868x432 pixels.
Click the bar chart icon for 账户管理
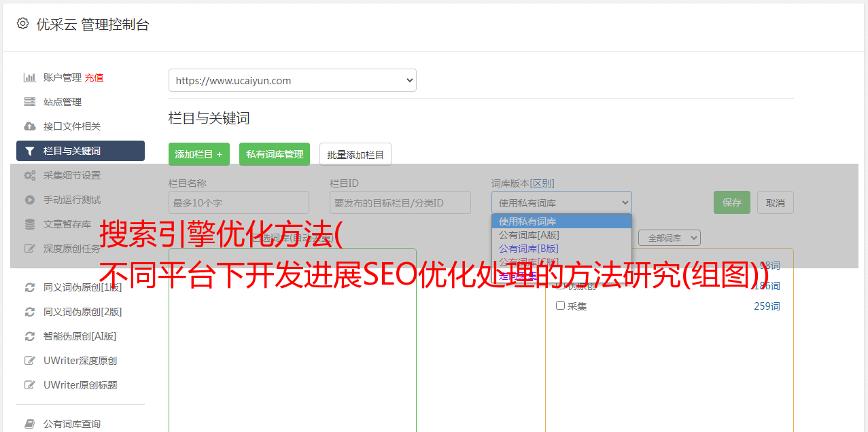[x=29, y=77]
